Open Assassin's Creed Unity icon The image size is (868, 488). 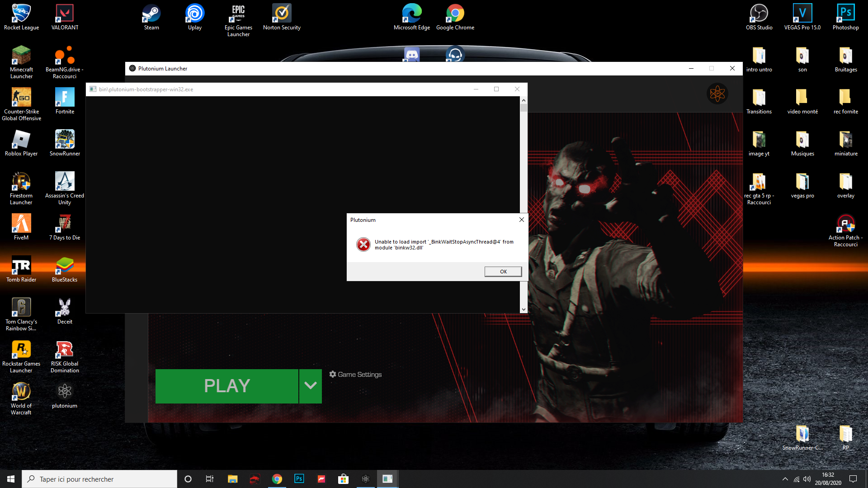[x=65, y=188]
